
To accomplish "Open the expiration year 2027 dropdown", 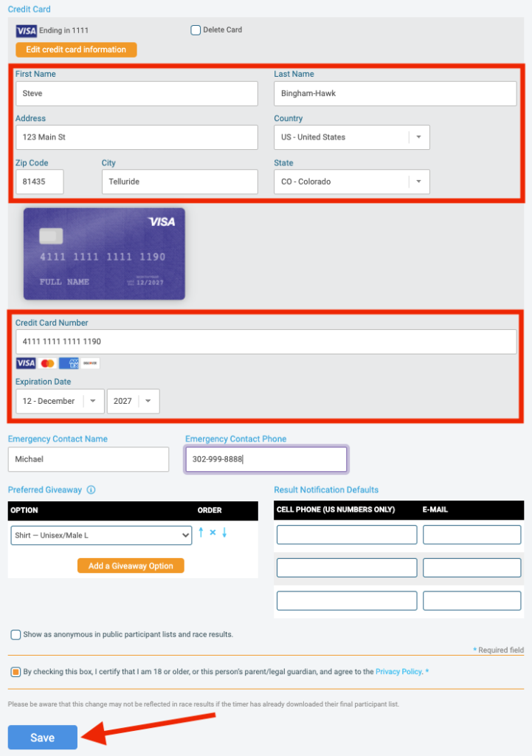I will 134,401.
